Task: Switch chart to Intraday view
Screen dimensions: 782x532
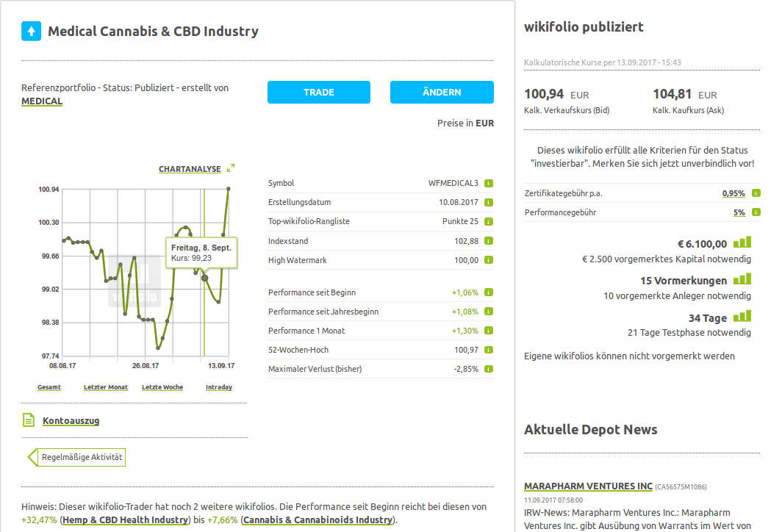Action: point(219,387)
